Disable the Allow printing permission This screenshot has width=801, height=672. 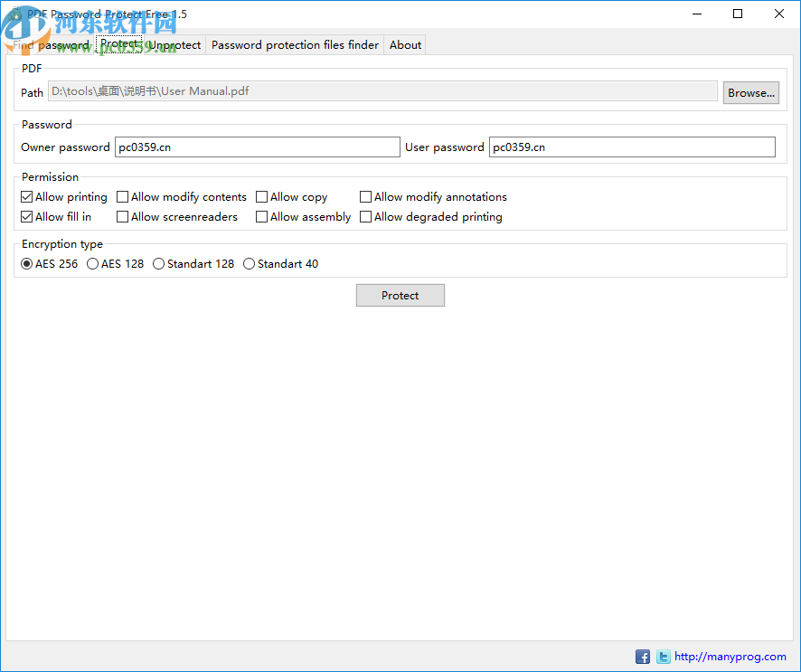(x=26, y=196)
